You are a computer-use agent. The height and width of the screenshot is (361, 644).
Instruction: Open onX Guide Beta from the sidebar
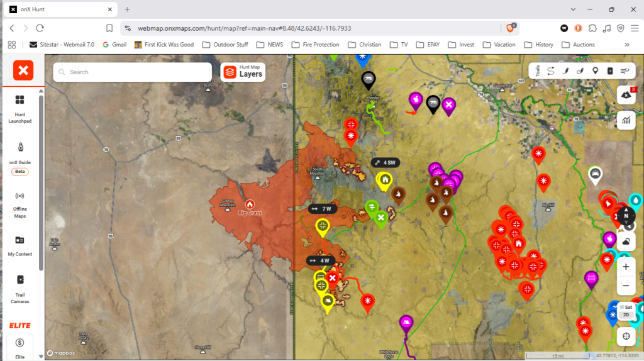[19, 158]
